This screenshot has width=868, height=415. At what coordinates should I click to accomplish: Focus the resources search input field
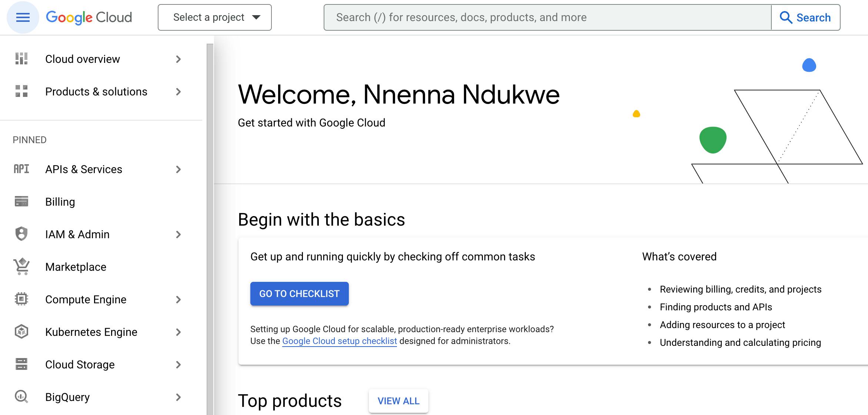click(x=547, y=17)
